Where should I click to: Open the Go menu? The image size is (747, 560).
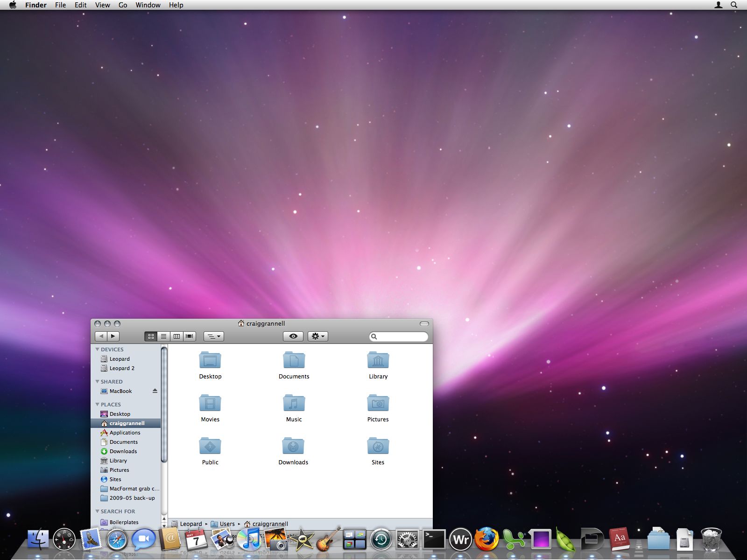pyautogui.click(x=122, y=5)
